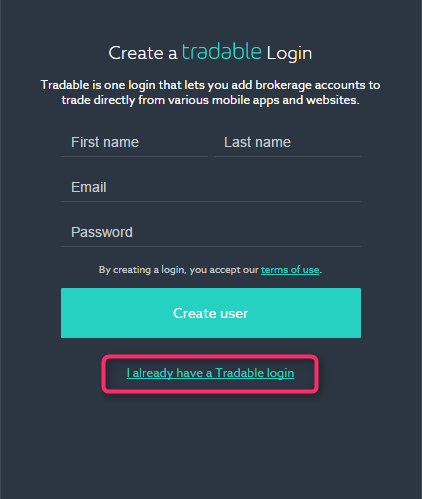Screen dimensions: 422x499
Task: Click the word Login in the heading
Action: (x=289, y=54)
